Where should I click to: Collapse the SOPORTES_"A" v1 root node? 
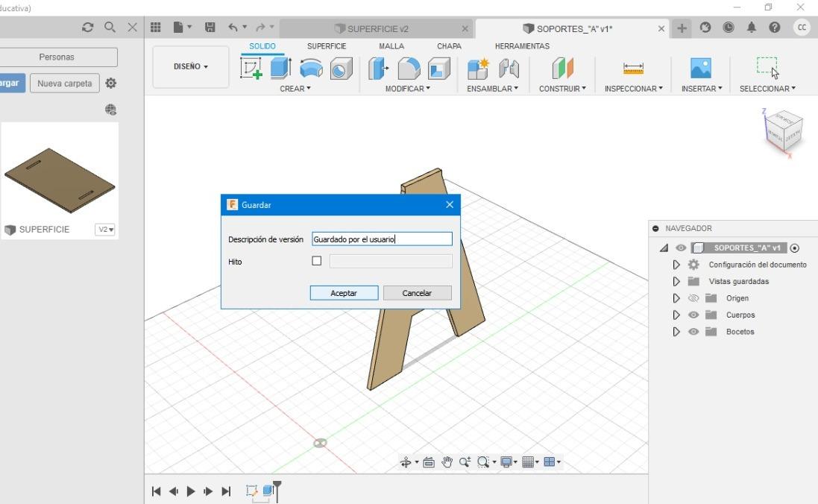(x=664, y=248)
